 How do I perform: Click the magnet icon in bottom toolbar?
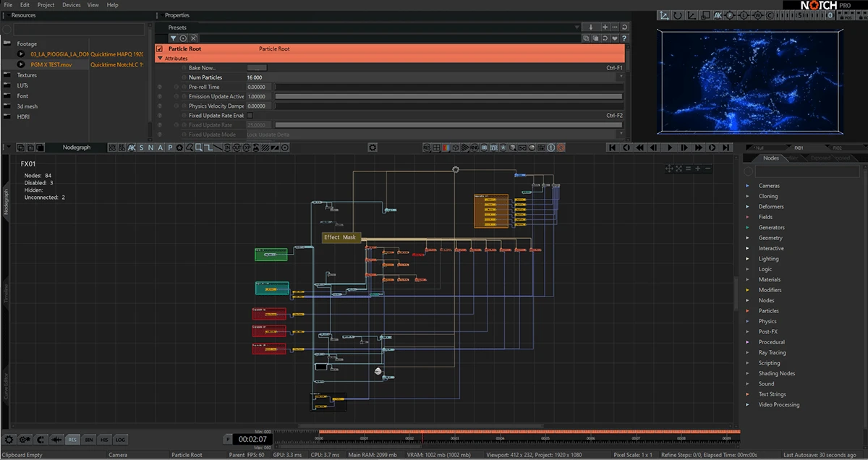[x=41, y=439]
